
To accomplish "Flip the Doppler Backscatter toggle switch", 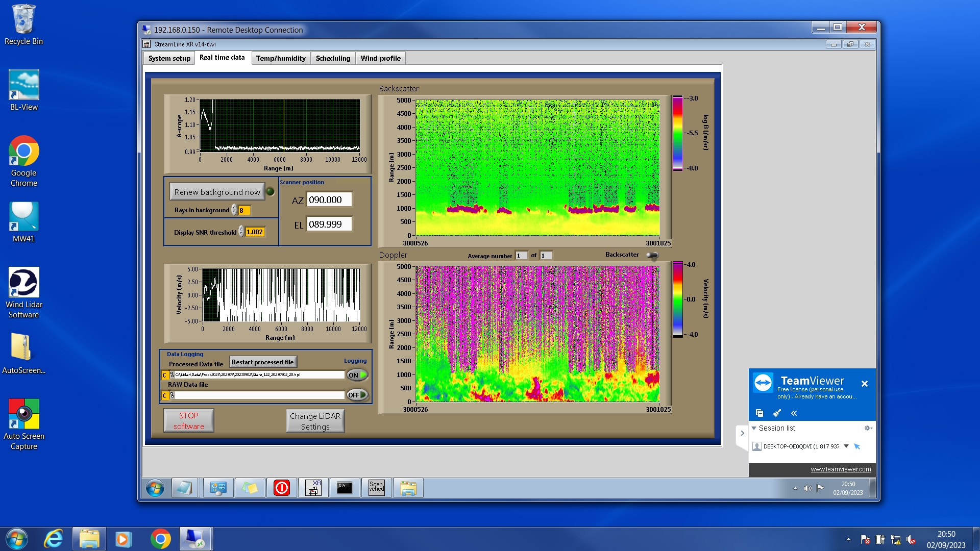I will tap(652, 255).
